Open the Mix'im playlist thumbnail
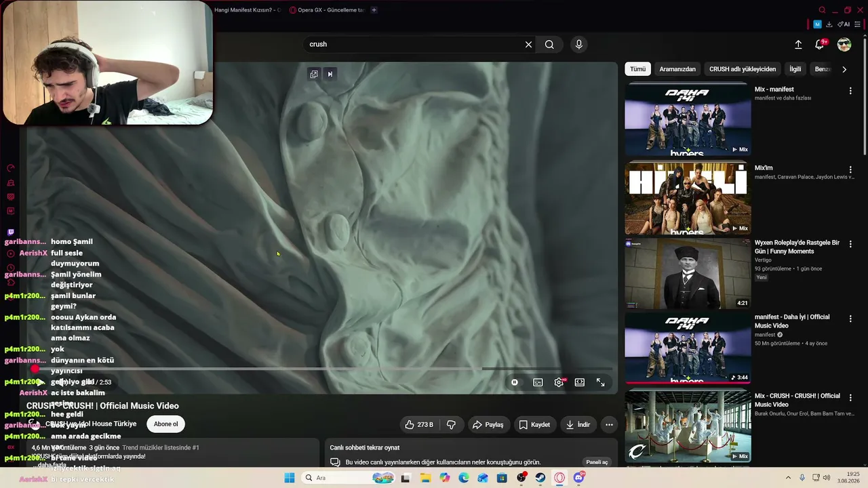The width and height of the screenshot is (868, 488). [x=688, y=199]
